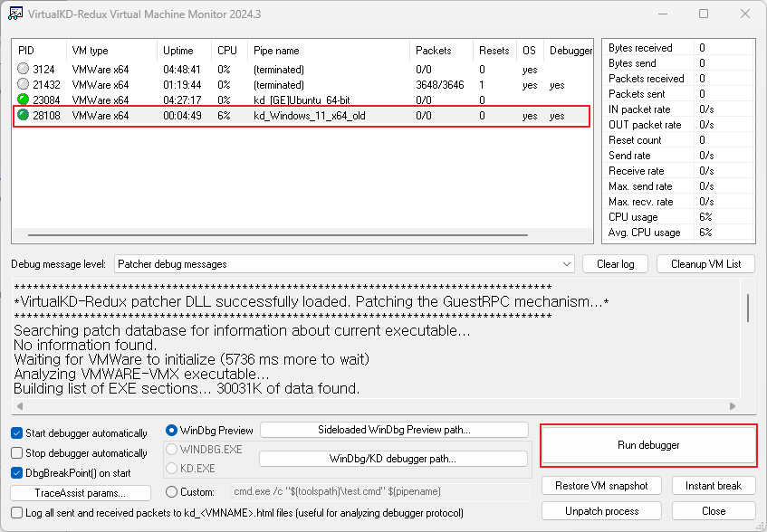The height and width of the screenshot is (532, 767).
Task: Click Restore VM snapshot button
Action: point(601,486)
